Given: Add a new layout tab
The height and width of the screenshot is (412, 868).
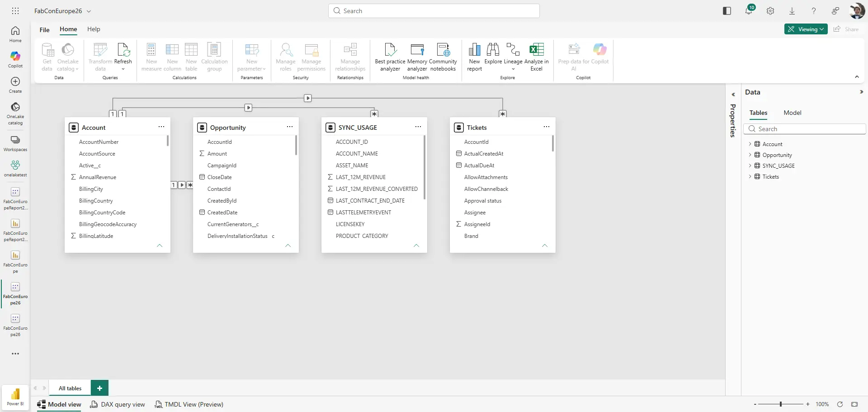Looking at the screenshot, I should click(x=99, y=388).
